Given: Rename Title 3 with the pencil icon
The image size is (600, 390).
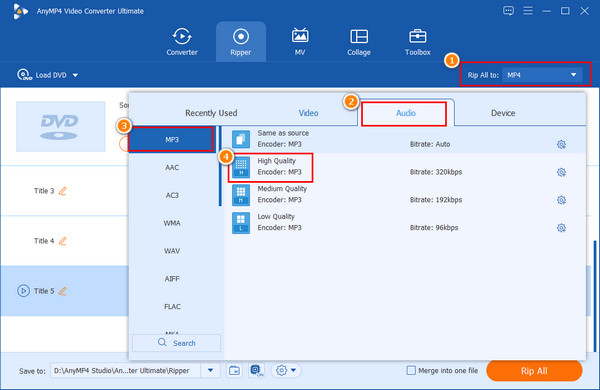Looking at the screenshot, I should click(x=62, y=191).
